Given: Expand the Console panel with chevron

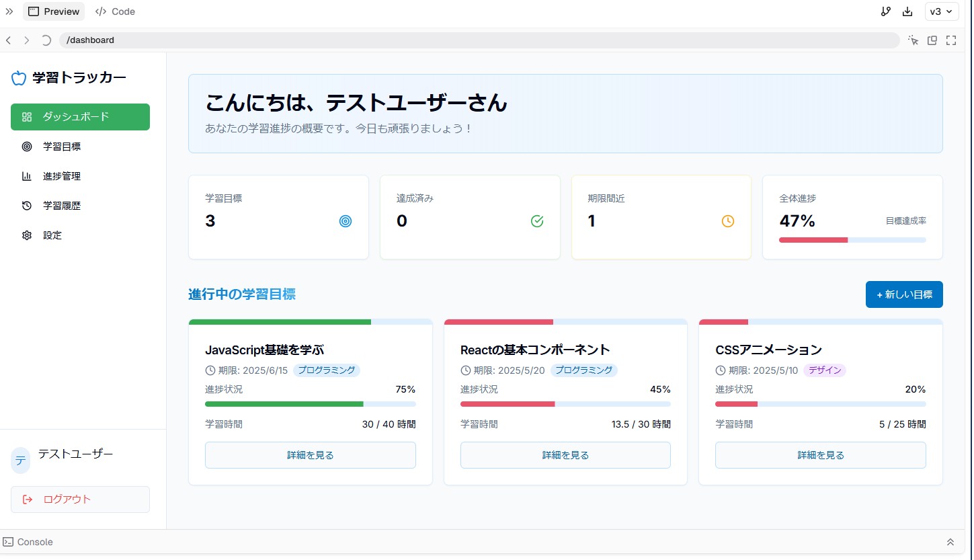Looking at the screenshot, I should coord(950,542).
